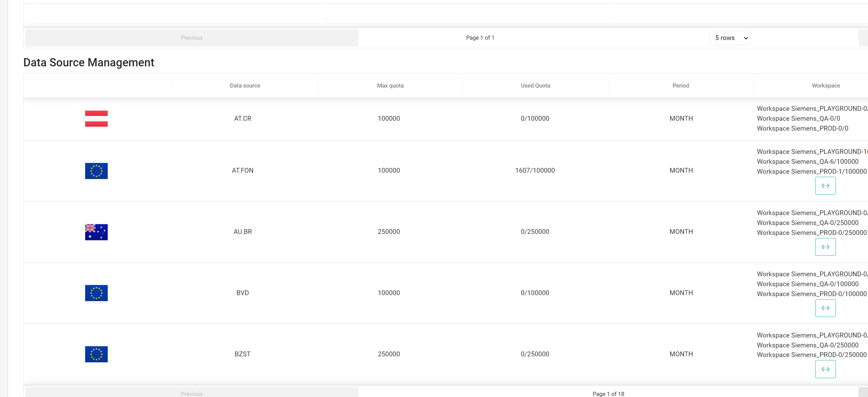868x397 pixels.
Task: Click the EU flag in BVD row
Action: [x=96, y=293]
